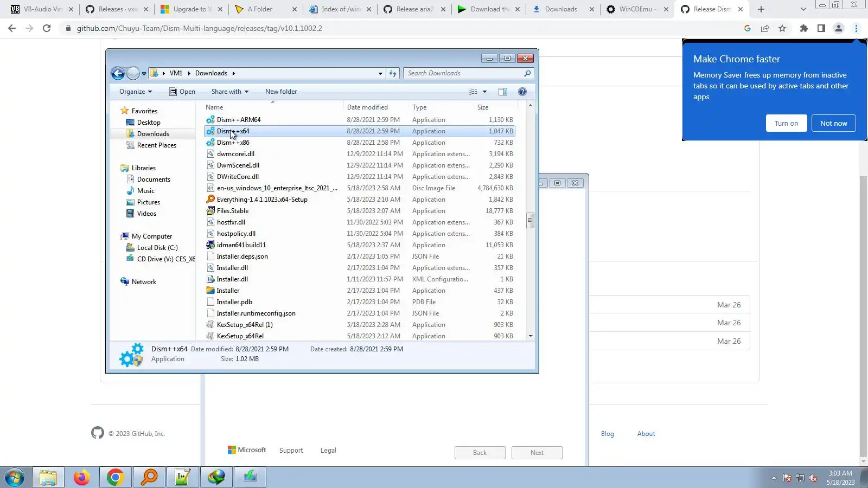Open the Chrome extensions puzzle icon

tap(804, 28)
